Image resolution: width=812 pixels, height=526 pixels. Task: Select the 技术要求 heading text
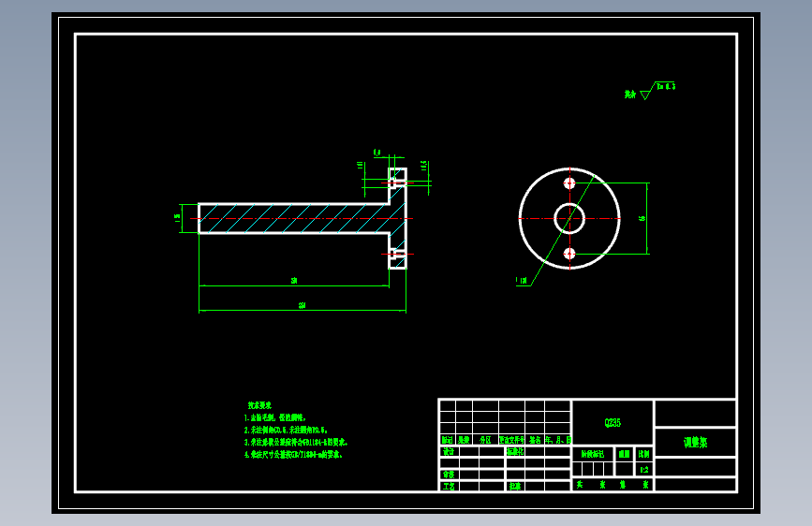pos(259,405)
